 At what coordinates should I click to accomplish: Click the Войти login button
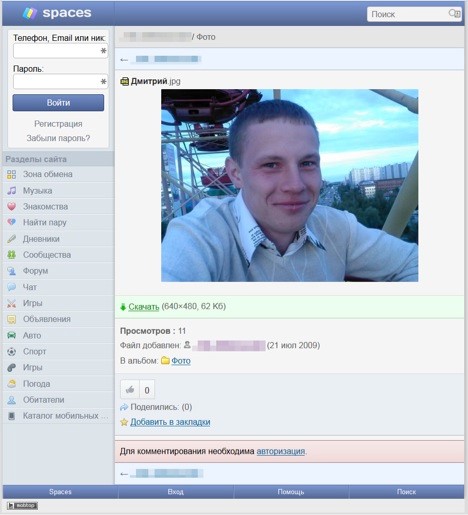58,103
